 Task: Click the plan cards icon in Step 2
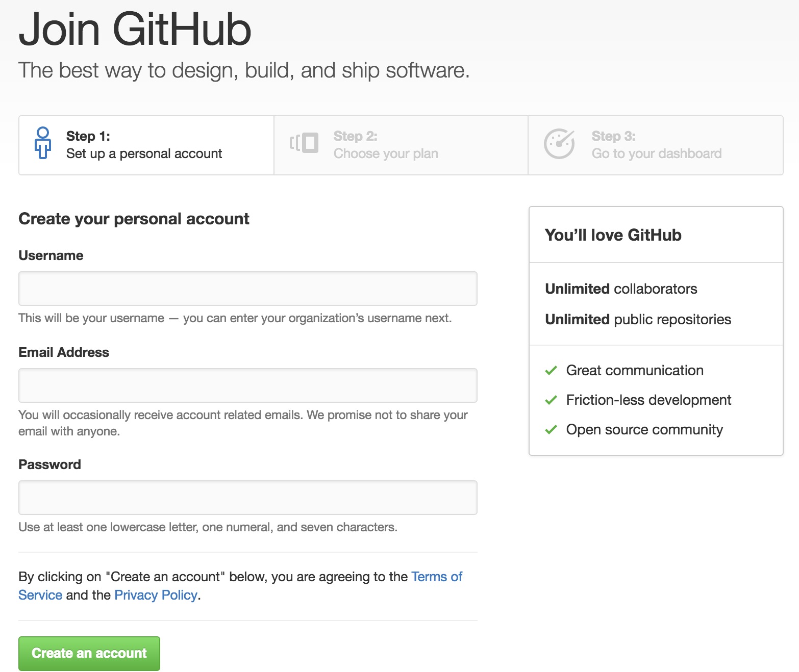point(304,143)
